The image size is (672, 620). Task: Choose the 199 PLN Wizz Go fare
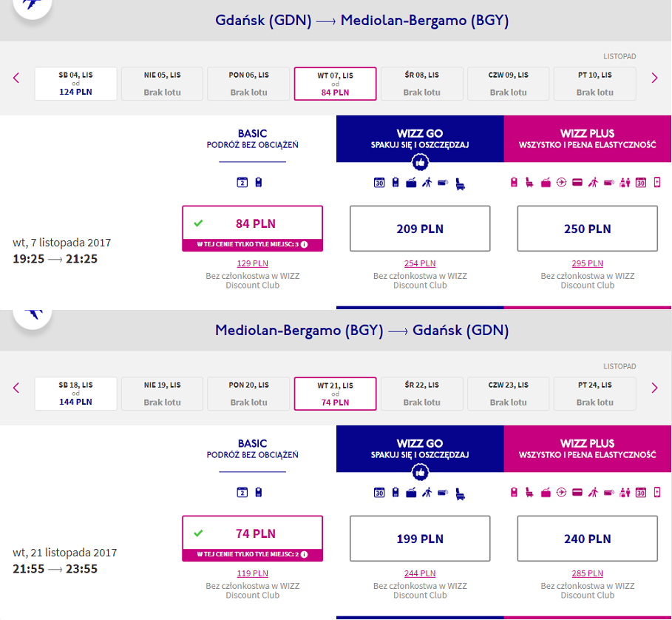coord(420,539)
